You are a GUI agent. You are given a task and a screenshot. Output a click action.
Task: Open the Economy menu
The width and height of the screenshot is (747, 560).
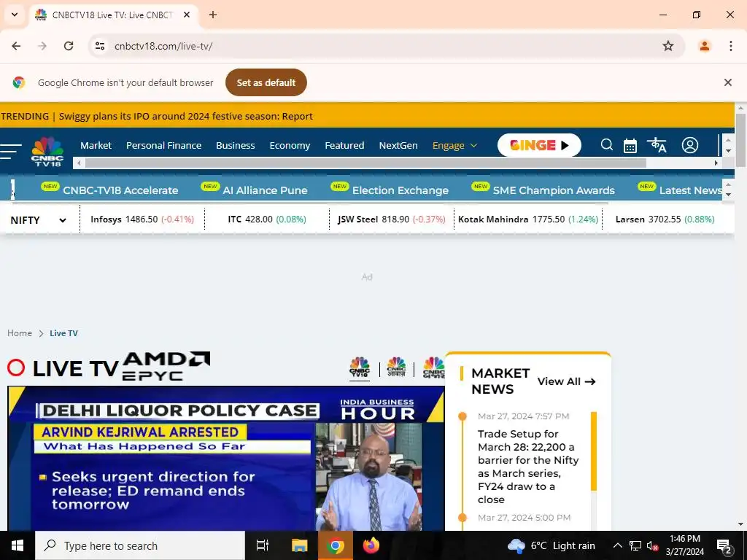click(x=290, y=145)
